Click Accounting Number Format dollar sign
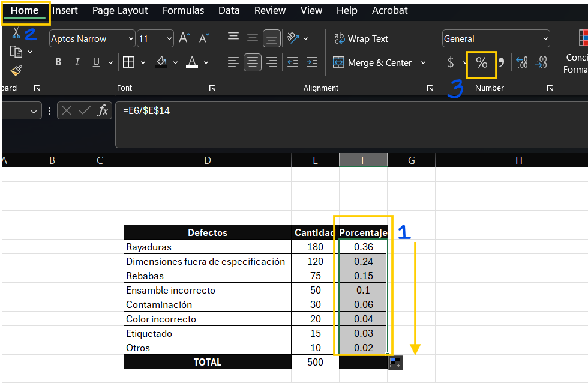 click(x=451, y=62)
